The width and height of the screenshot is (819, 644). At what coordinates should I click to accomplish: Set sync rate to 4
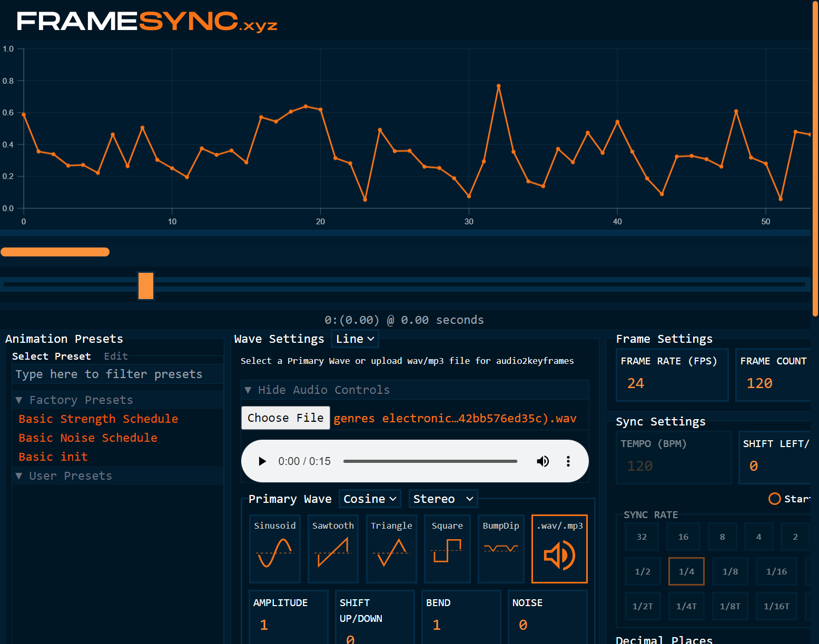point(758,537)
